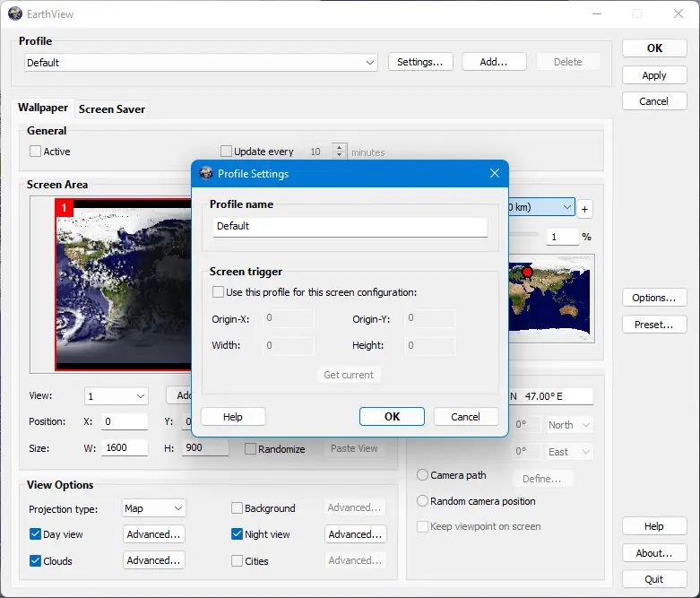Screen dimensions: 700x598
Task: Uncheck the Clouds checkbox
Action: tap(35, 561)
